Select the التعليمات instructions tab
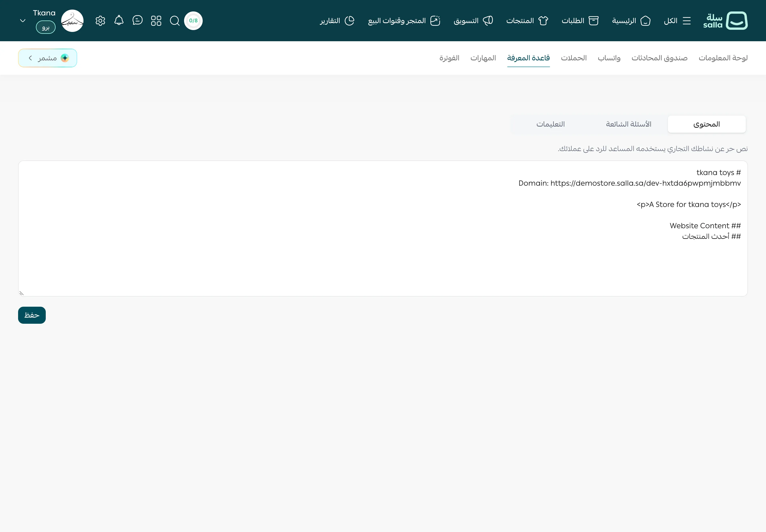The height and width of the screenshot is (532, 766). (550, 124)
